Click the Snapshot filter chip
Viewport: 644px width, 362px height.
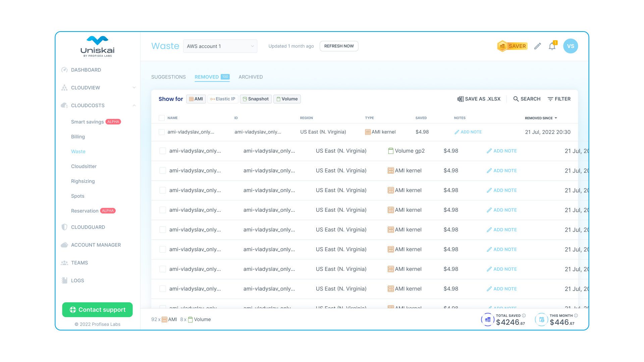pyautogui.click(x=256, y=99)
